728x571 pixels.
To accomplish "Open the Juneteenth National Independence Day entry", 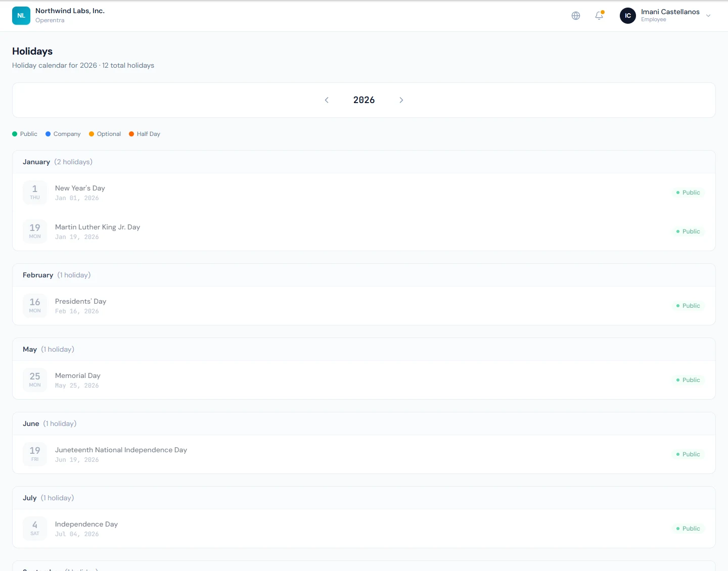I will [x=364, y=454].
